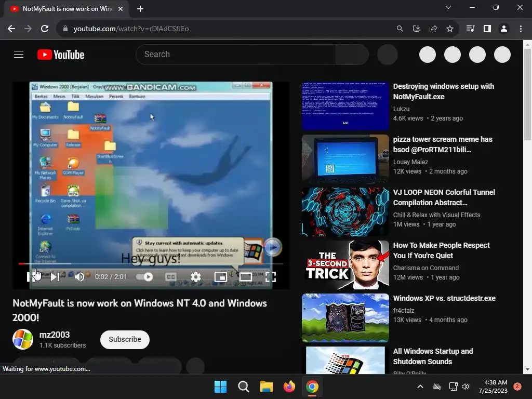Enter full screen video mode

(270, 277)
